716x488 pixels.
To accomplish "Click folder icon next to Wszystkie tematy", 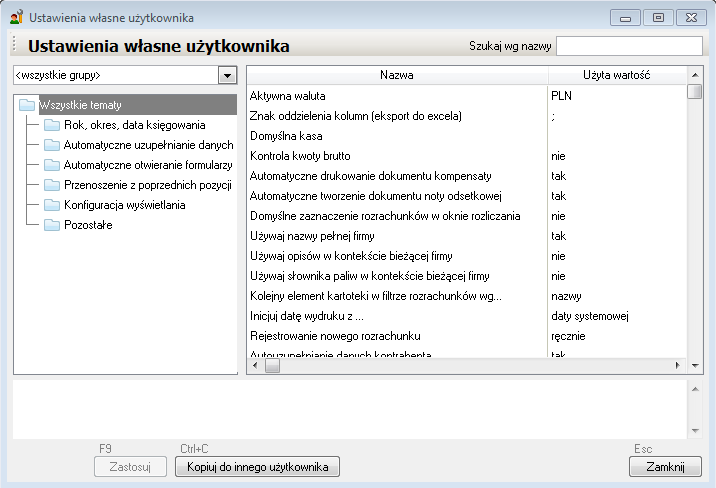I will (x=27, y=105).
